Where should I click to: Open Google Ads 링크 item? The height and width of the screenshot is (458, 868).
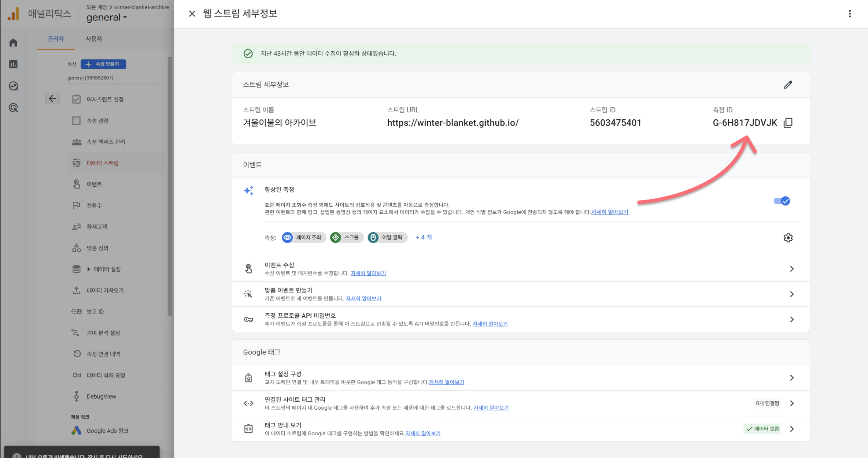point(117,431)
